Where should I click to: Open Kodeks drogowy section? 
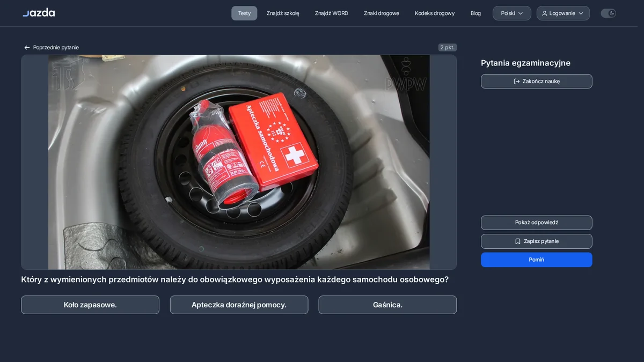pyautogui.click(x=435, y=13)
